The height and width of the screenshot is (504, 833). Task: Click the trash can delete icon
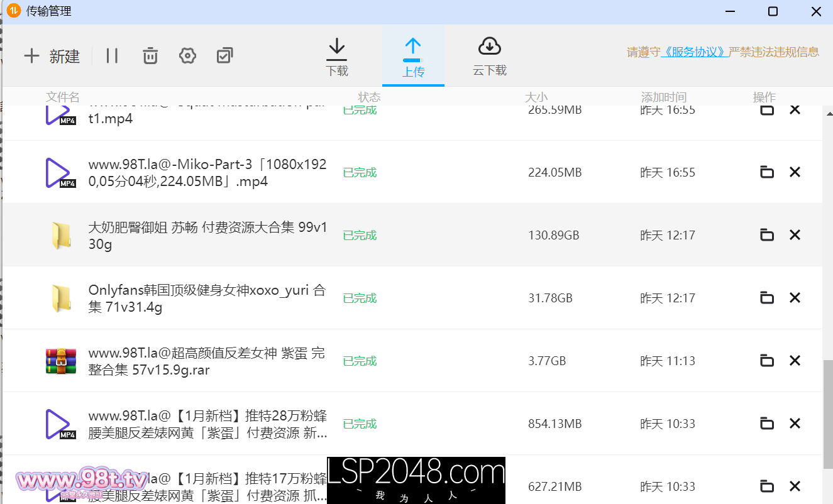150,56
